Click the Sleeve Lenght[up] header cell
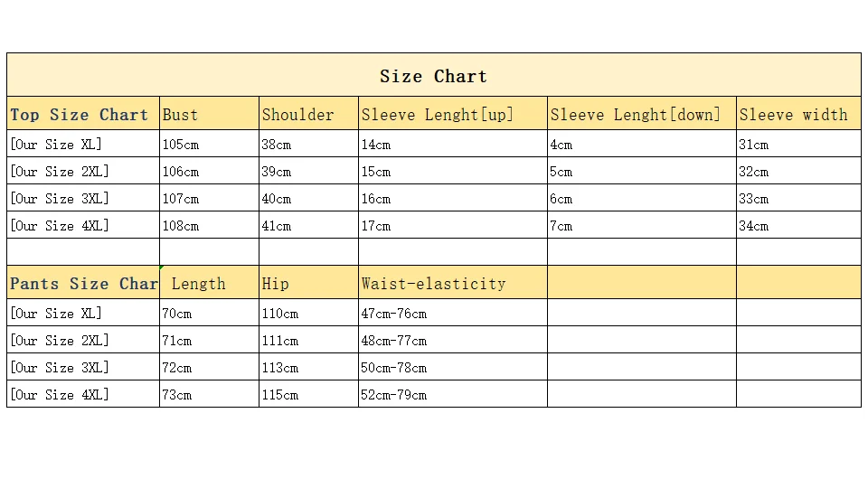Viewport: 868px width, 479px height. point(452,115)
